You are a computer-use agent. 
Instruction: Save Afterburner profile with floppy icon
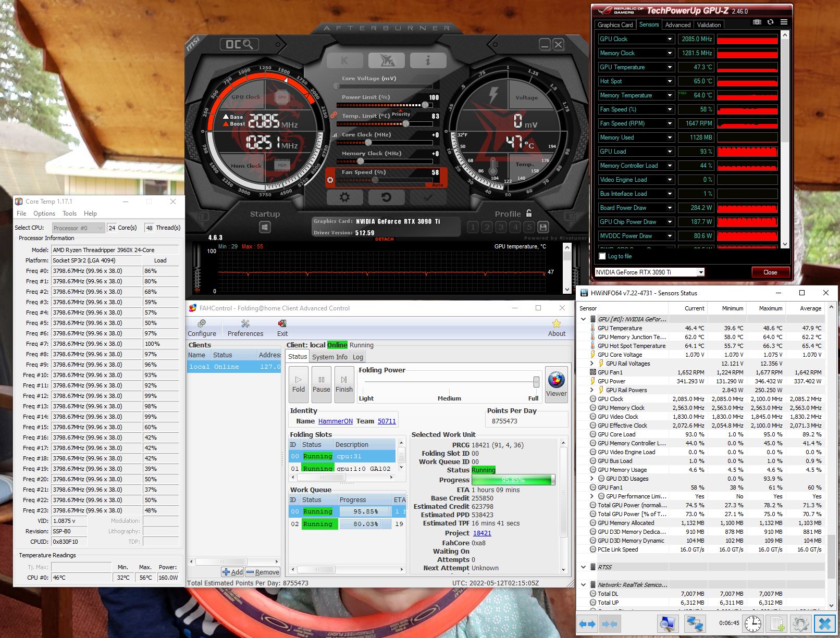coord(543,227)
